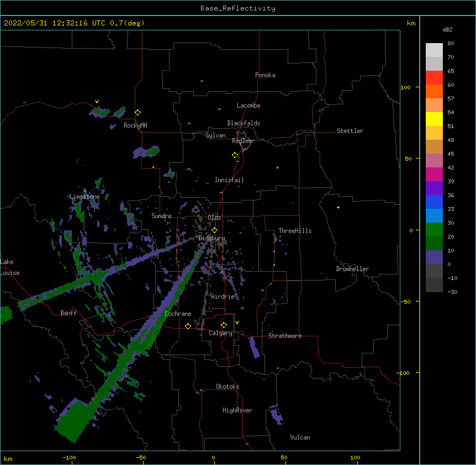Click the dBZ legend heading
This screenshot has height=465, width=476.
(447, 29)
